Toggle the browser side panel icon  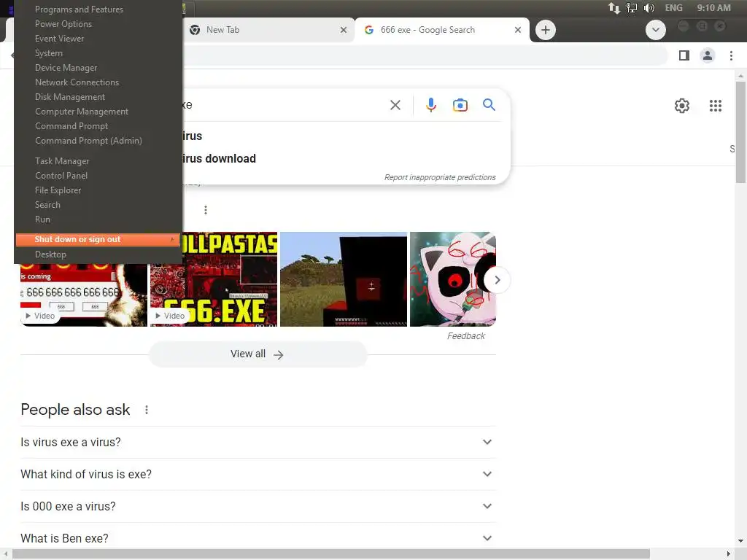tap(684, 55)
